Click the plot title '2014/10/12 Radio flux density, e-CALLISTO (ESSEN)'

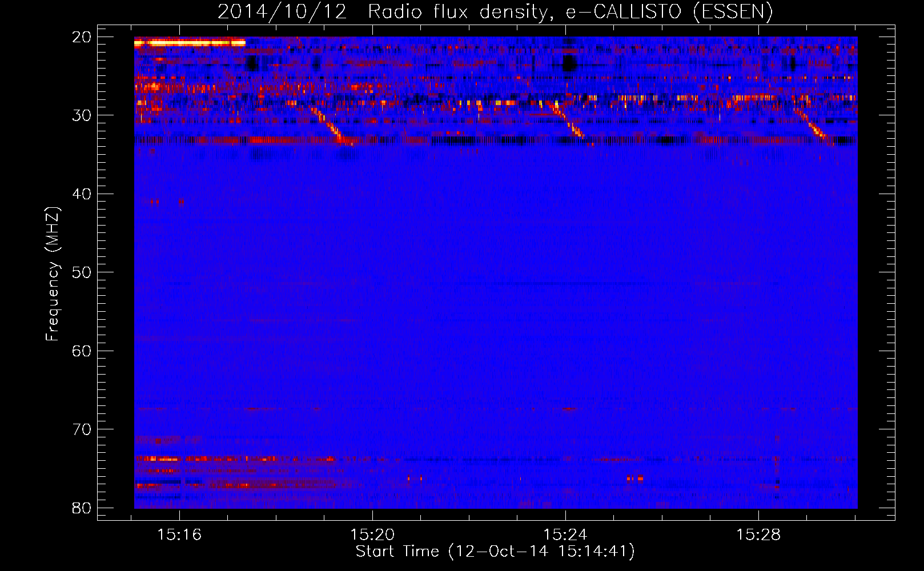(x=495, y=11)
